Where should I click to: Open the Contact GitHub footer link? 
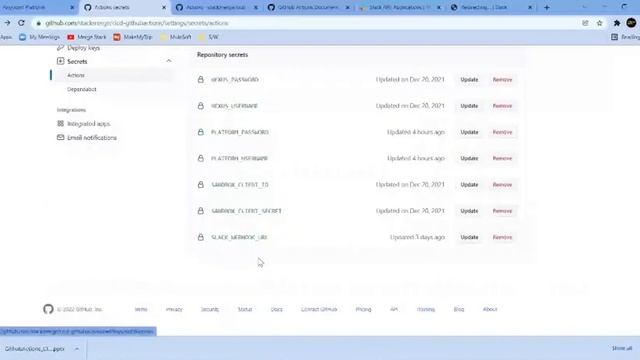[319, 309]
